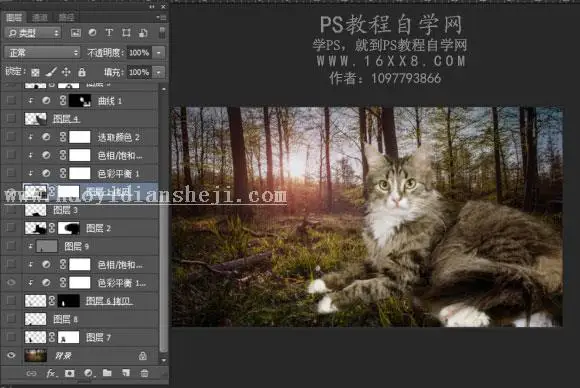
Task: Click the layers list scroll up arrow
Action: pos(163,89)
